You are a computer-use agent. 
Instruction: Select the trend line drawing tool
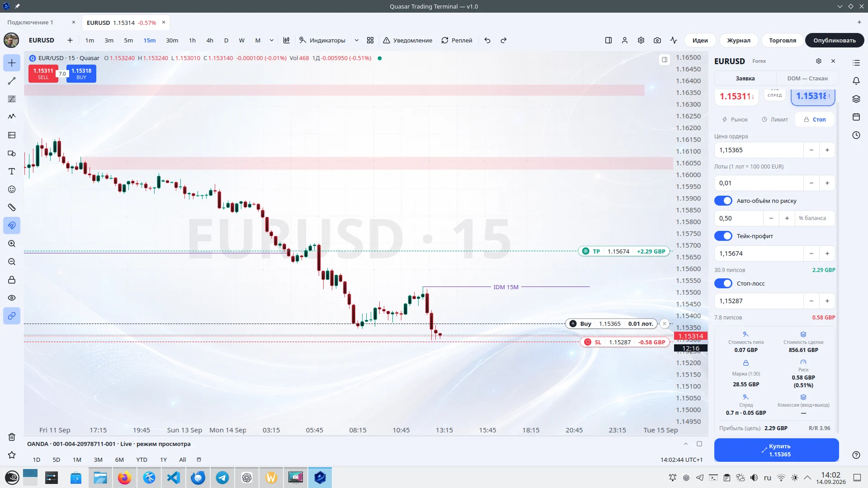click(12, 81)
